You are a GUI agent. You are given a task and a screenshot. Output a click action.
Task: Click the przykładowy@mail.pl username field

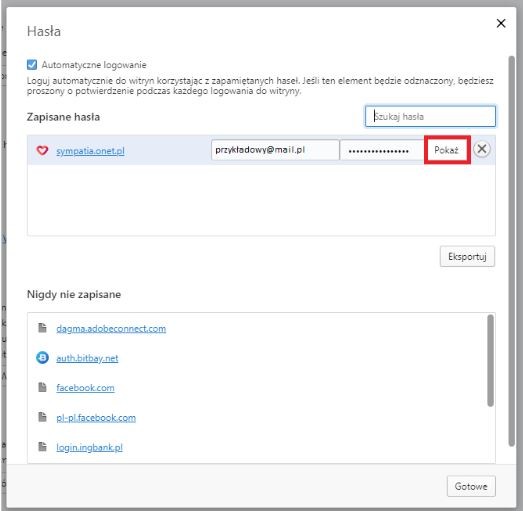pyautogui.click(x=275, y=150)
